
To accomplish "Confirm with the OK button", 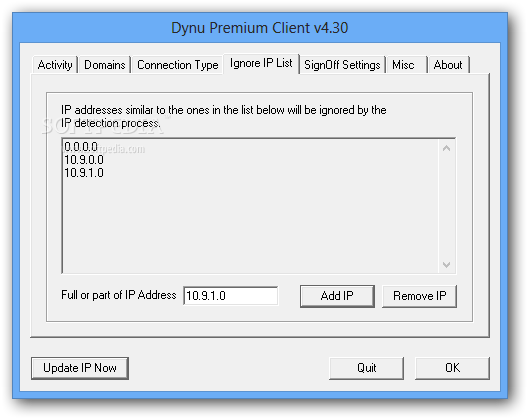I will click(452, 368).
